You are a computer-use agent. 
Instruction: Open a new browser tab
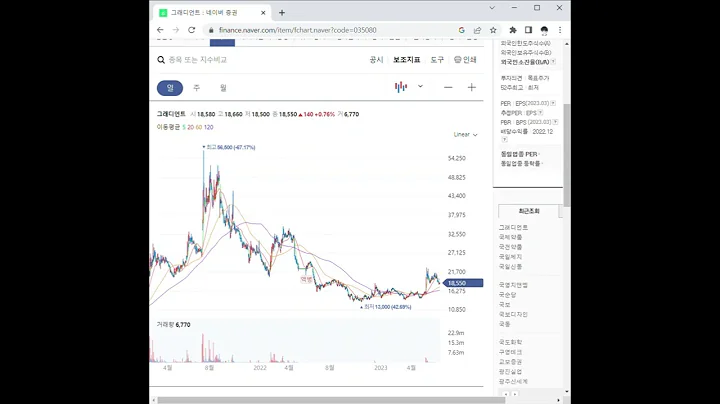point(282,13)
